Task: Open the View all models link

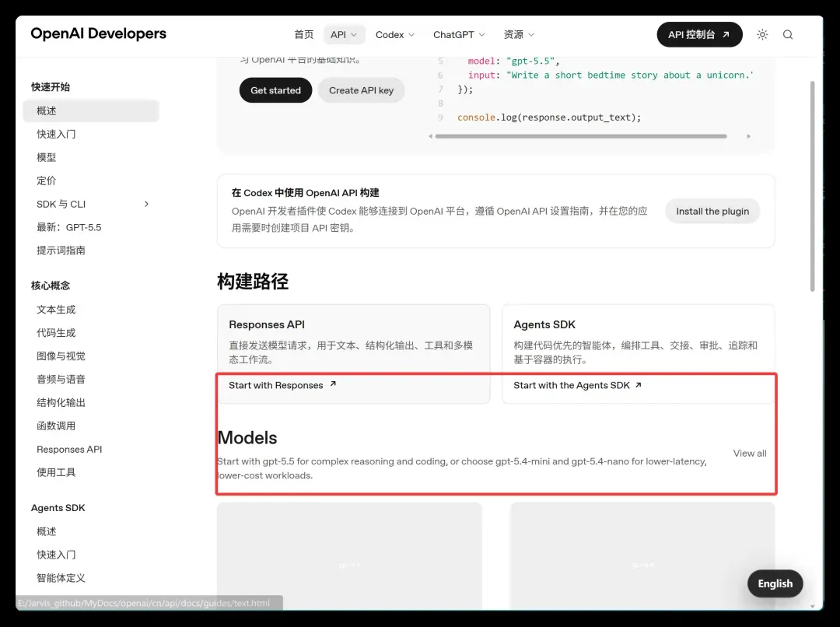Action: pyautogui.click(x=750, y=454)
